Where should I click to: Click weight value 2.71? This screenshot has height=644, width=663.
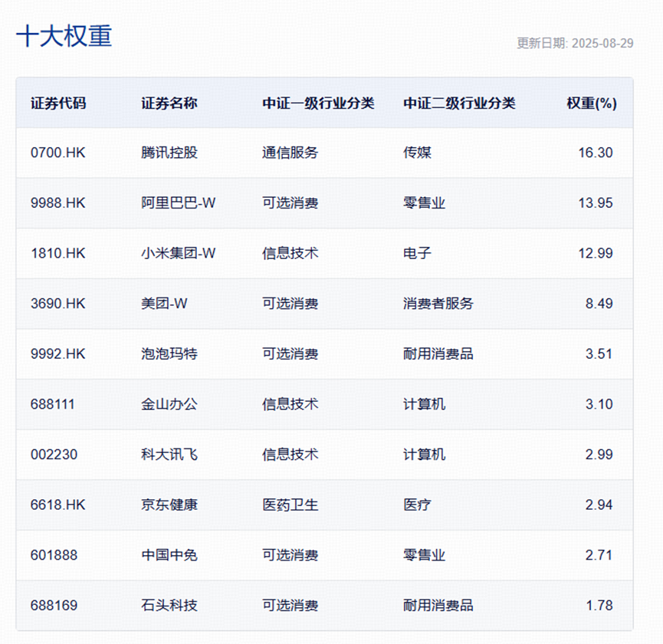click(x=599, y=555)
